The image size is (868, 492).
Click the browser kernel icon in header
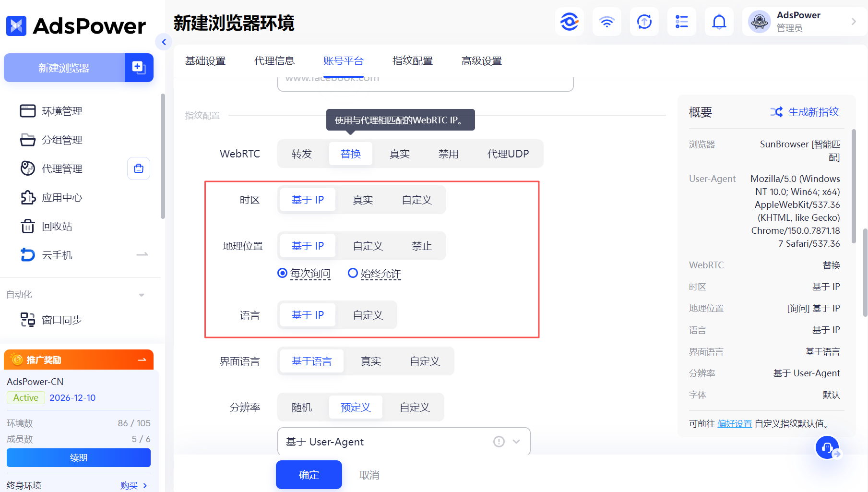pos(570,22)
